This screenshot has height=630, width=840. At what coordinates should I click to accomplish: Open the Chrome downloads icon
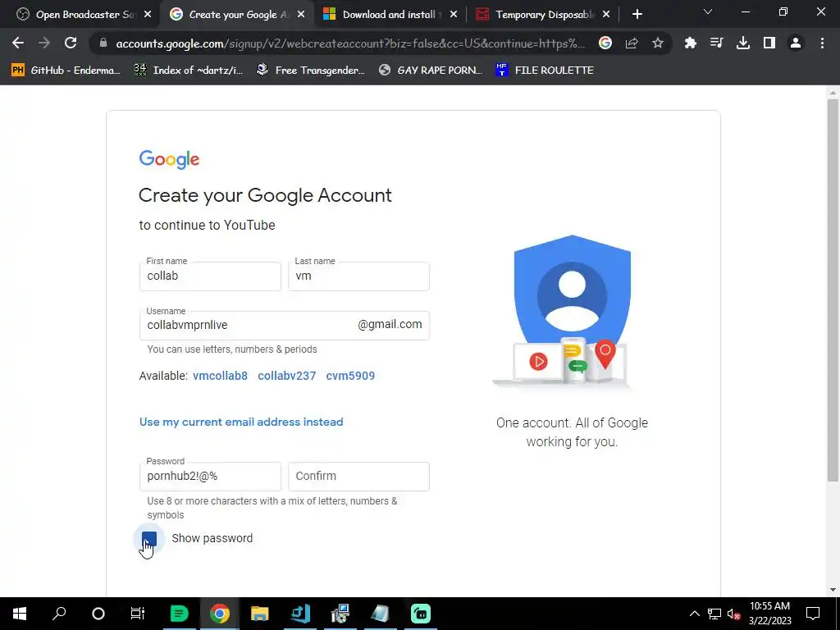pos(743,43)
